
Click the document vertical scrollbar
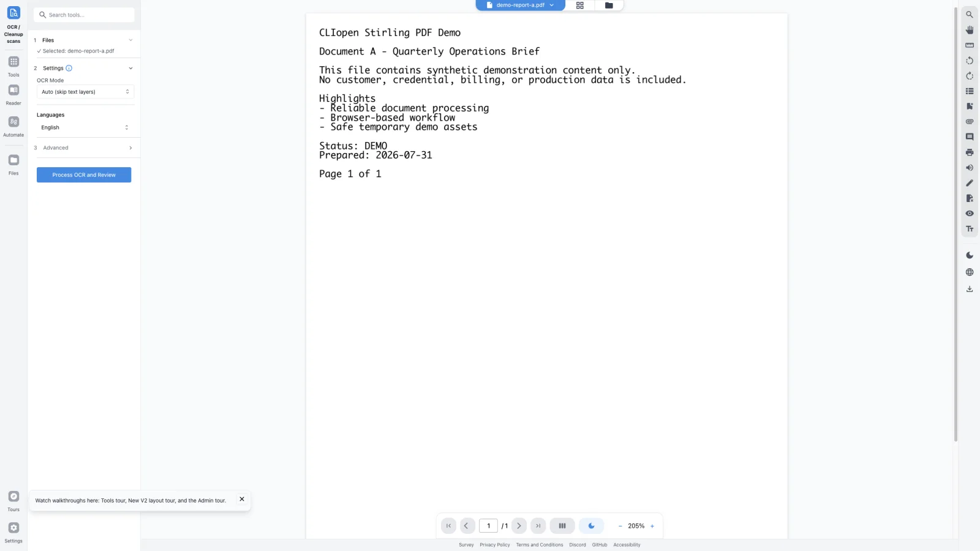point(956,224)
